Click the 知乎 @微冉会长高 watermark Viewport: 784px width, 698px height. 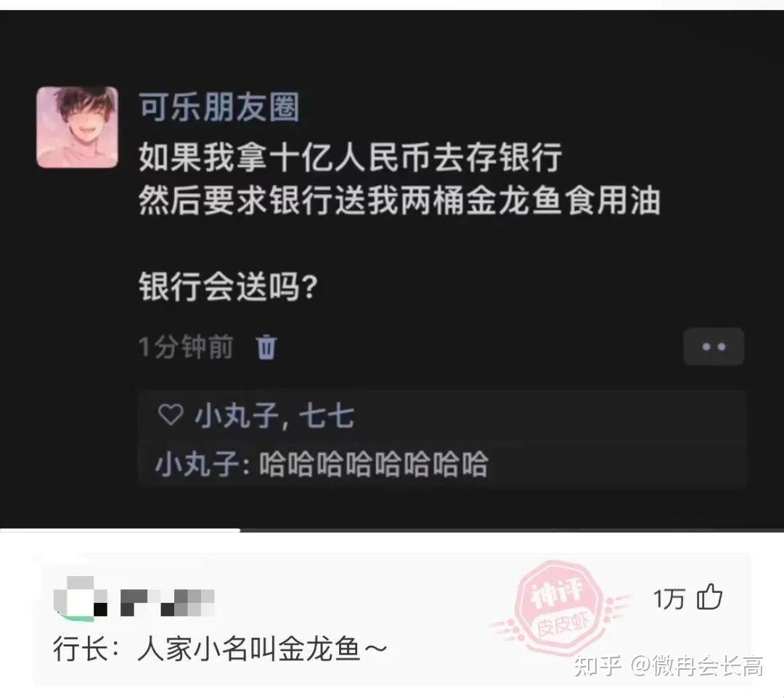click(669, 665)
